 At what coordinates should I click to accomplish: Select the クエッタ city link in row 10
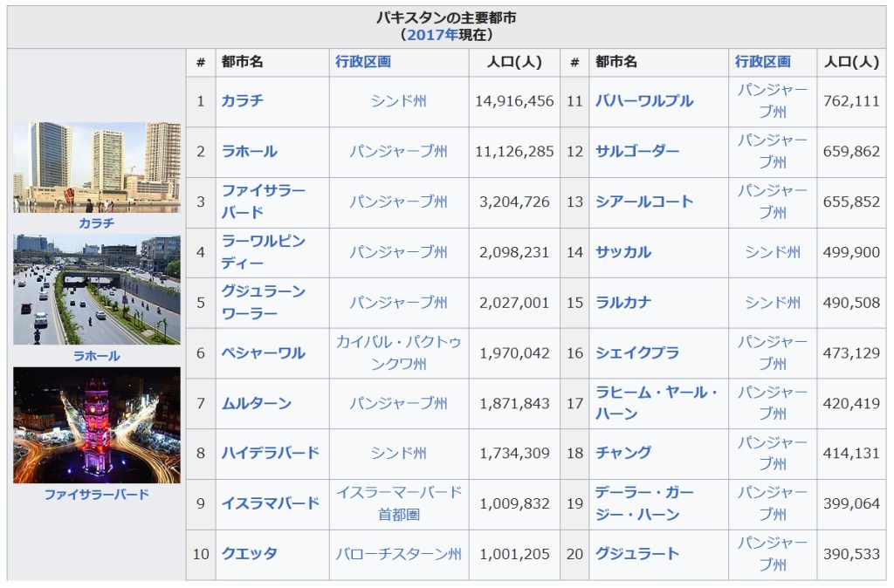[x=249, y=554]
